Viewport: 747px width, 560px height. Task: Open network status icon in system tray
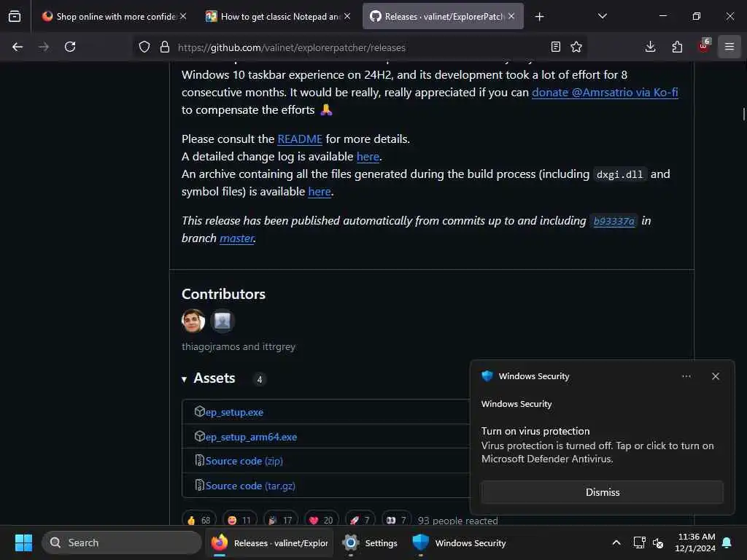[639, 542]
